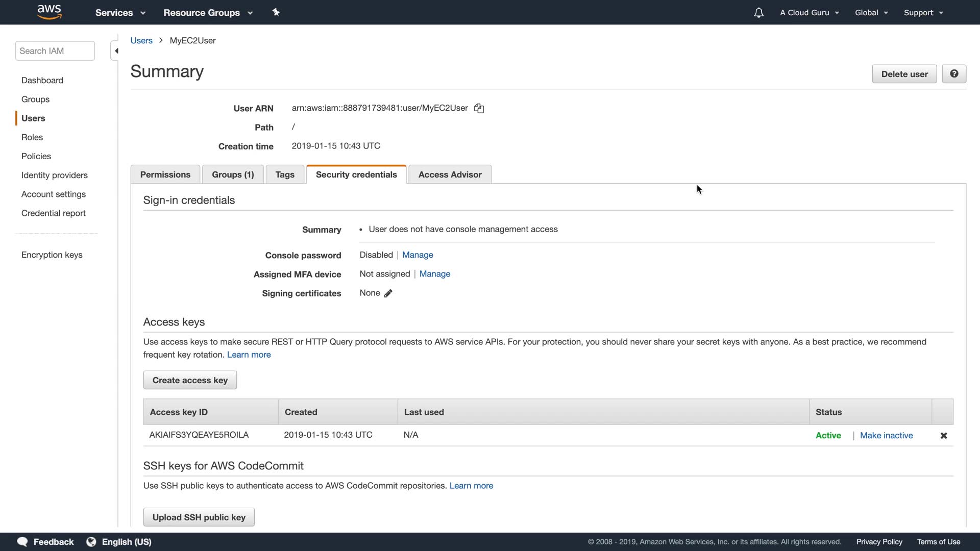Click the help question mark button

(953, 74)
